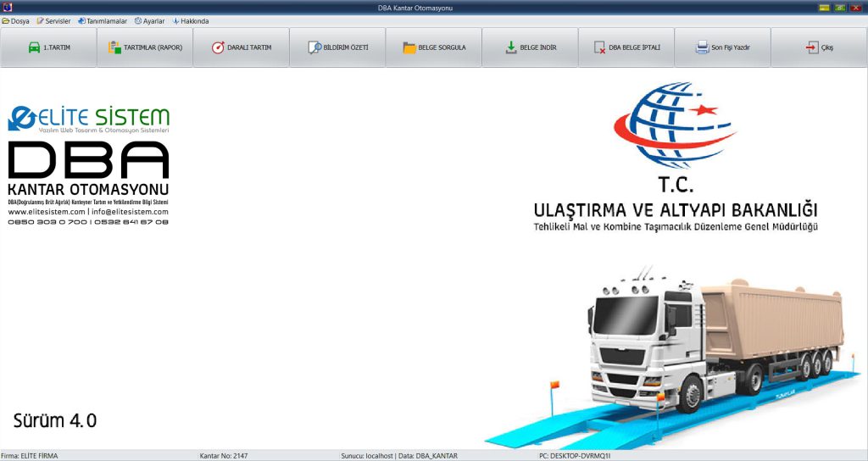Click the Çıkış exit door icon
This screenshot has width=868, height=461.
(x=812, y=47)
